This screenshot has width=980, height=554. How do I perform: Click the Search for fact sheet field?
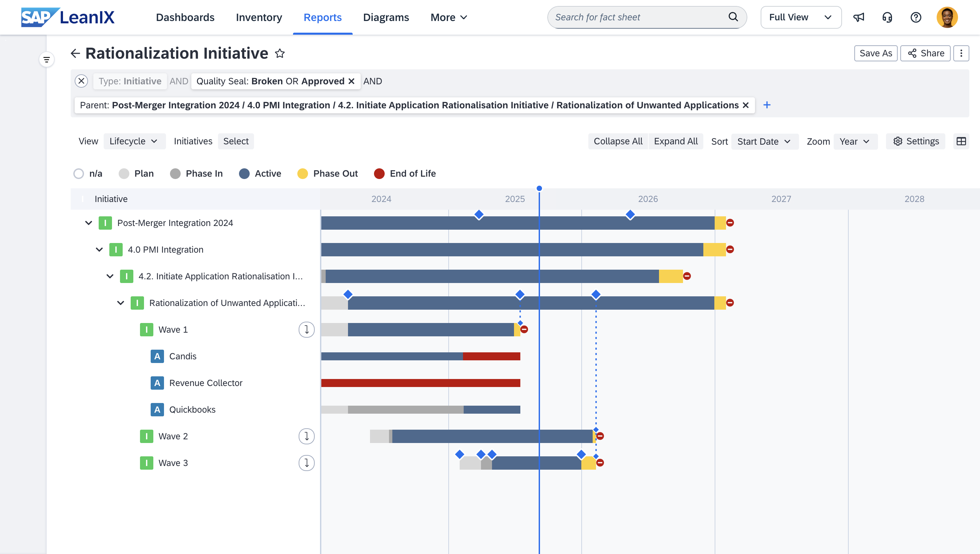click(639, 18)
